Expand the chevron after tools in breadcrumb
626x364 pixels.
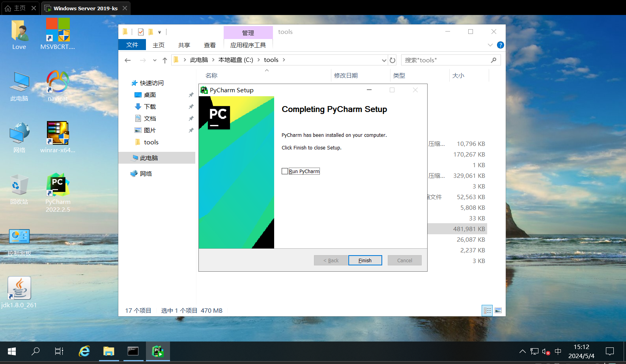point(284,60)
